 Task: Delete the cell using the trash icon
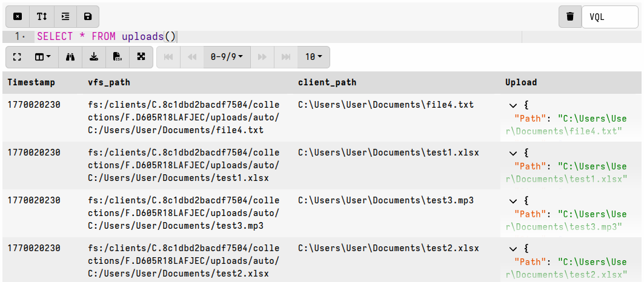[569, 17]
